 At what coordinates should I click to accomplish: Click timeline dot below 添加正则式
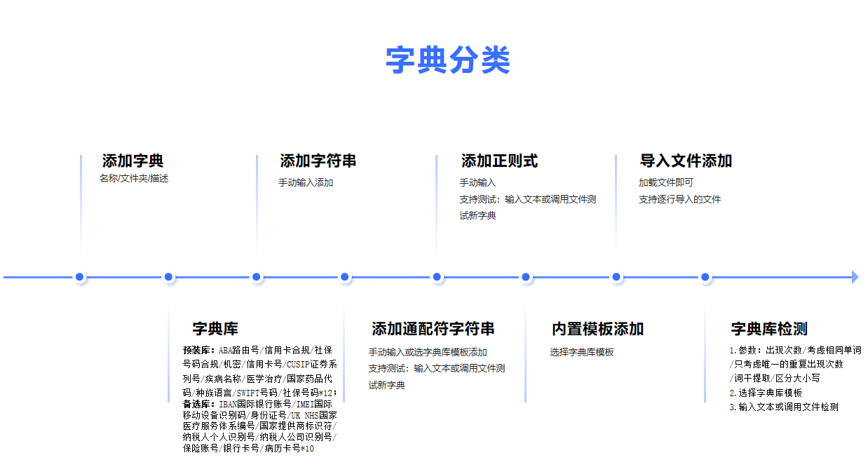click(x=438, y=277)
